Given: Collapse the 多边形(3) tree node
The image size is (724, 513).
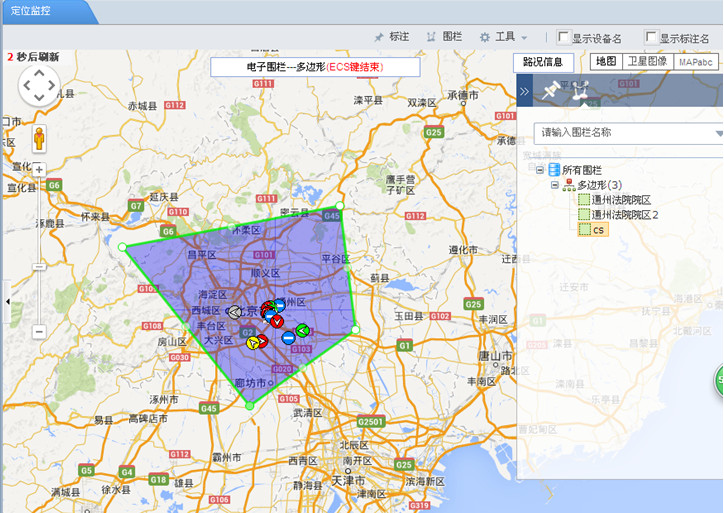Looking at the screenshot, I should pyautogui.click(x=553, y=185).
